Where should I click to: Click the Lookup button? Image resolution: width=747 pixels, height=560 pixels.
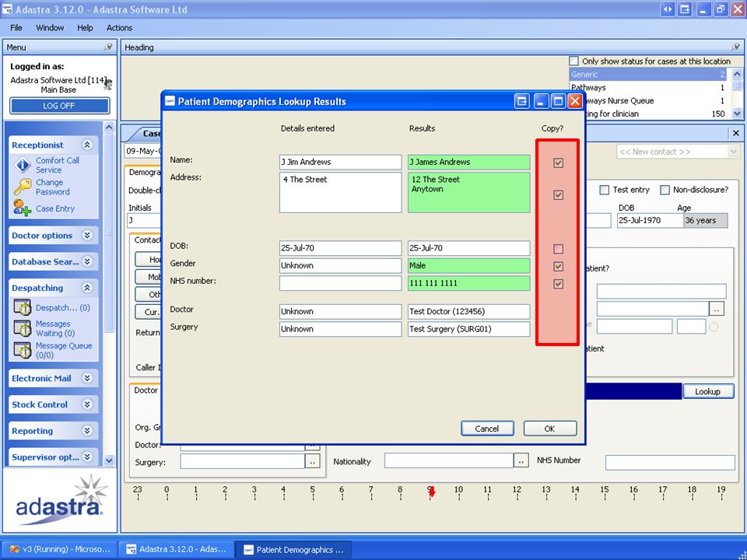click(708, 391)
